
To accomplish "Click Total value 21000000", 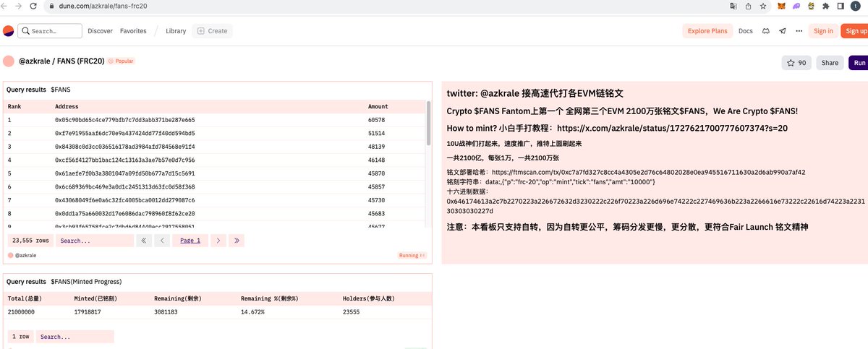I will tap(21, 311).
